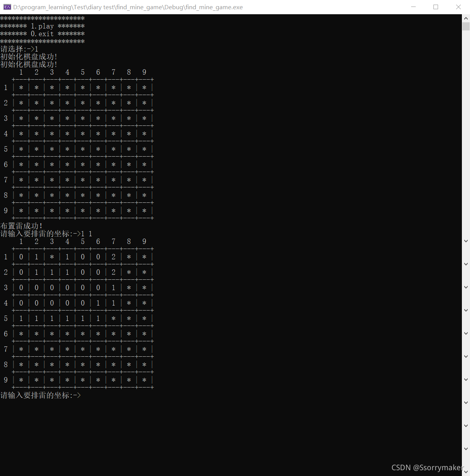Click the CSDN @Ssorrymaker watermark
Viewport: 470px width, 476px height.
(427, 468)
